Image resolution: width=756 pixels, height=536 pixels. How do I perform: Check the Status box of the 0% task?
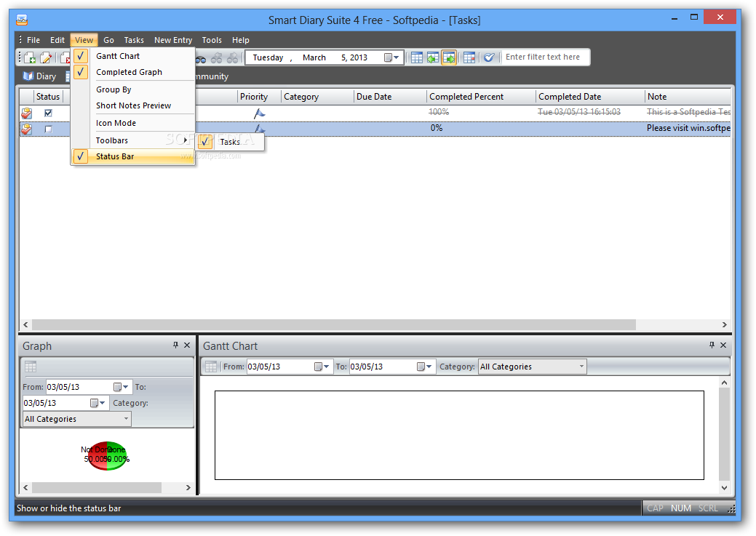coord(48,129)
